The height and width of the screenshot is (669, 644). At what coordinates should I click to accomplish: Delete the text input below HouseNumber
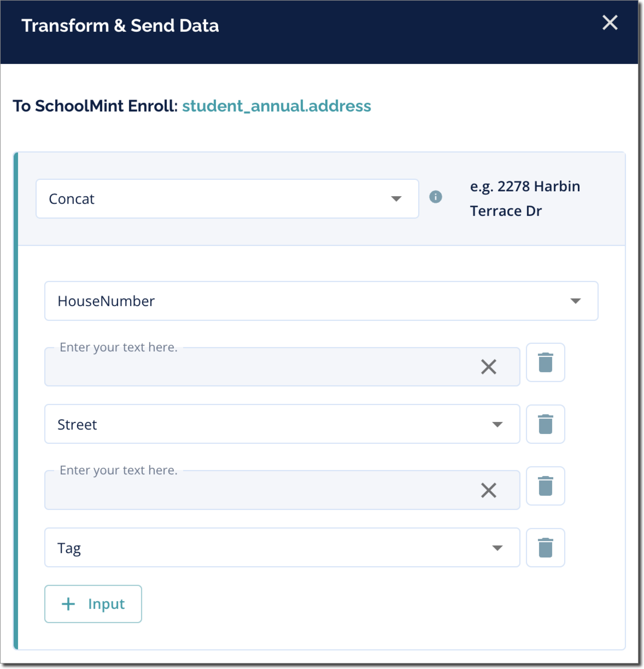[545, 362]
